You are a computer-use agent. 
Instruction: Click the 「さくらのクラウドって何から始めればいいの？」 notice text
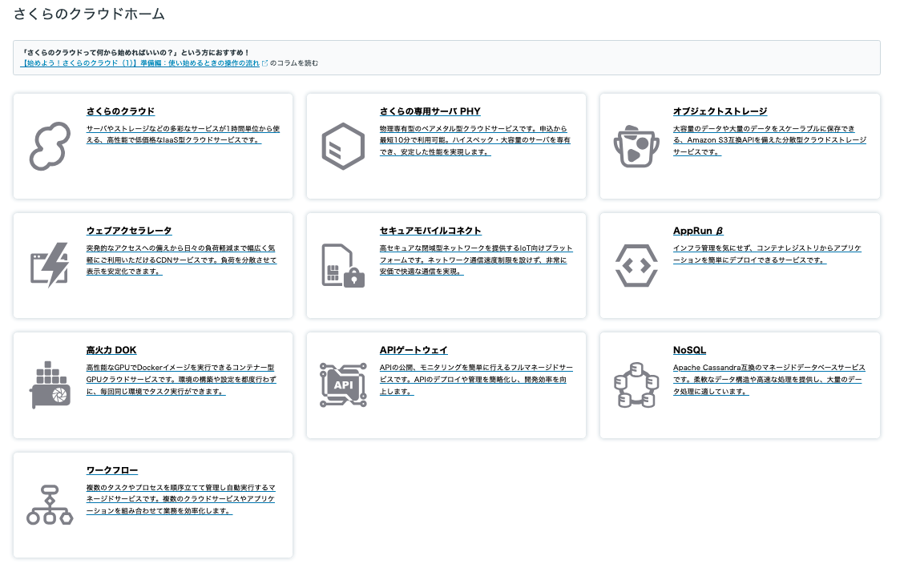pos(135,52)
